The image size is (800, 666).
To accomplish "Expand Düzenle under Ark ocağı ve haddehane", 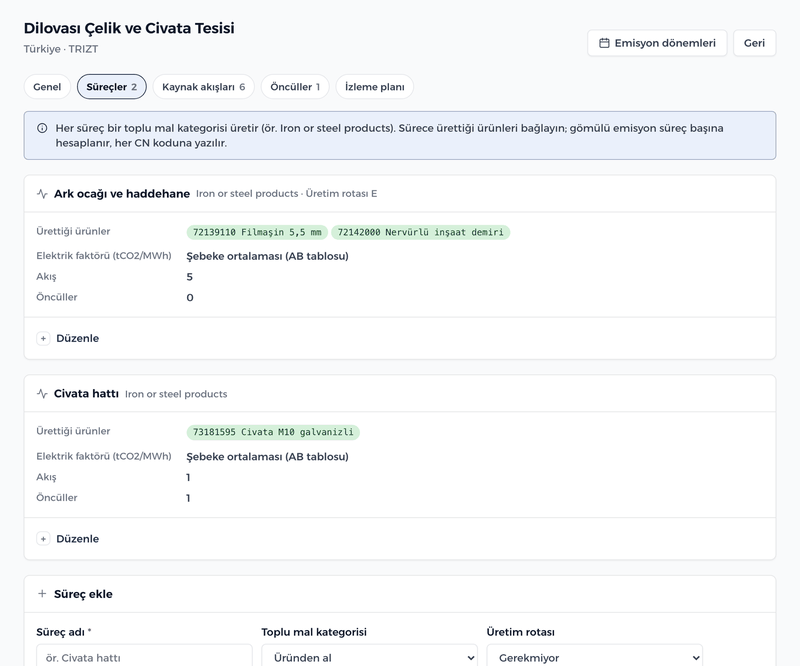I will pos(68,338).
